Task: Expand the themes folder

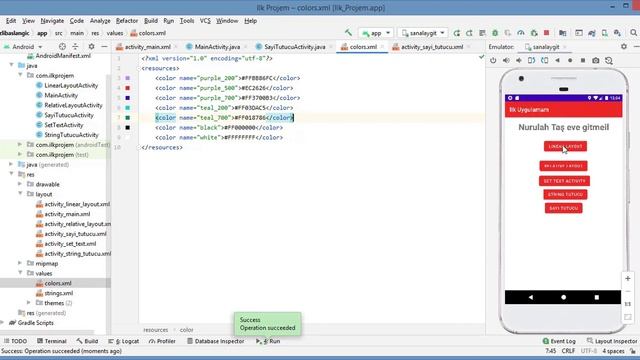Action: coord(29,303)
